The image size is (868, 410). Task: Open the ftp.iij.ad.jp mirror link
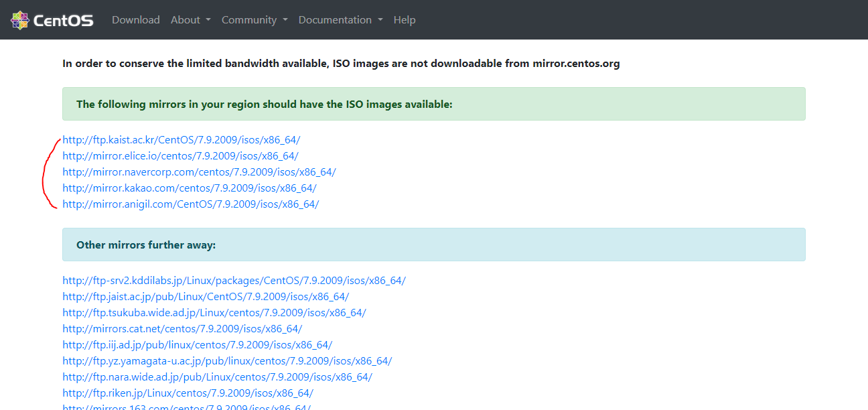(x=198, y=345)
